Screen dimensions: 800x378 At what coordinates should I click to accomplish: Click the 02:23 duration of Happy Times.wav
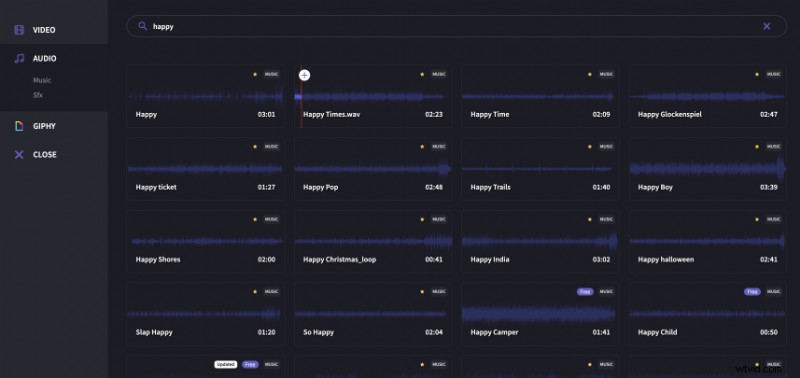click(x=434, y=115)
